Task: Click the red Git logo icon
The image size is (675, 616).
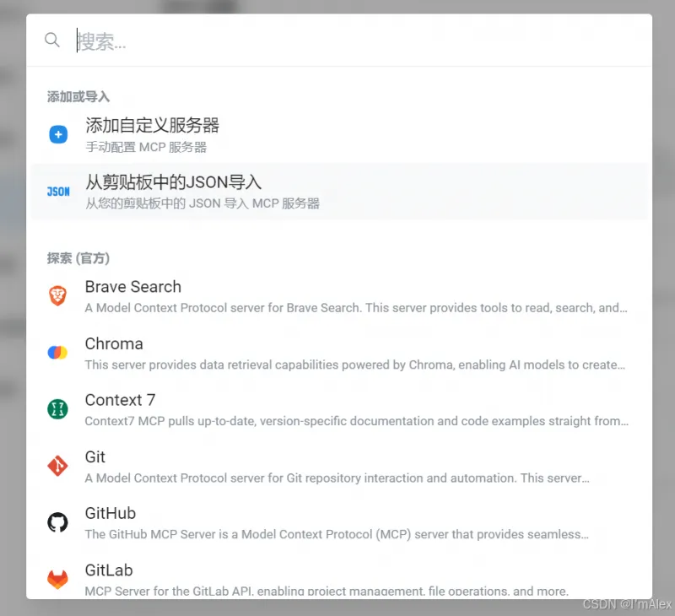Action: (57, 466)
